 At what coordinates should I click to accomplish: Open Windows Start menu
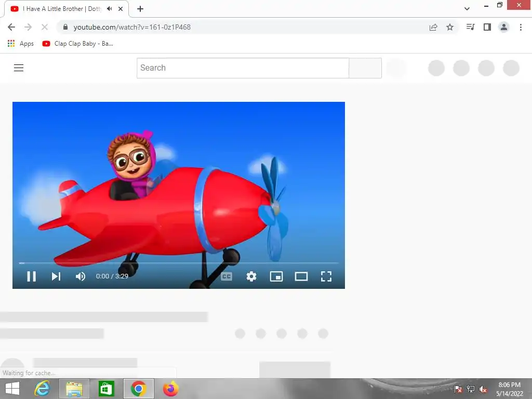coord(12,389)
